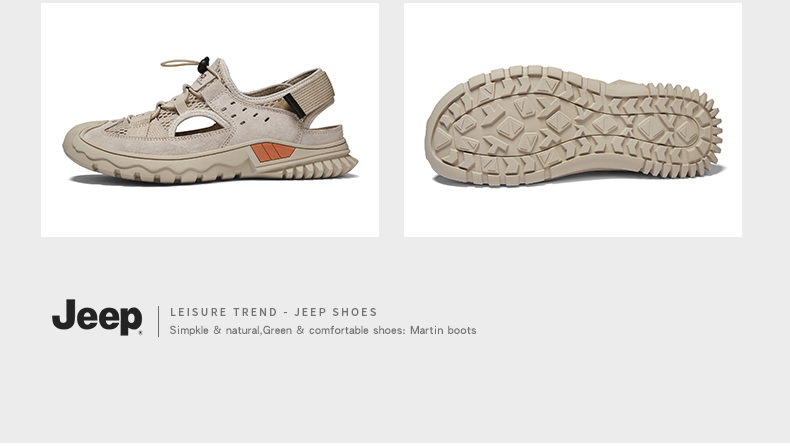Click the vertical divider beside the Jeep logo
Image resolution: width=790 pixels, height=446 pixels.
[159, 321]
